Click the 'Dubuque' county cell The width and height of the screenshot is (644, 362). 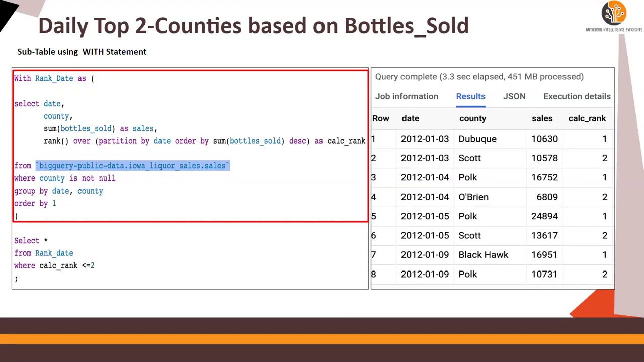pyautogui.click(x=477, y=139)
